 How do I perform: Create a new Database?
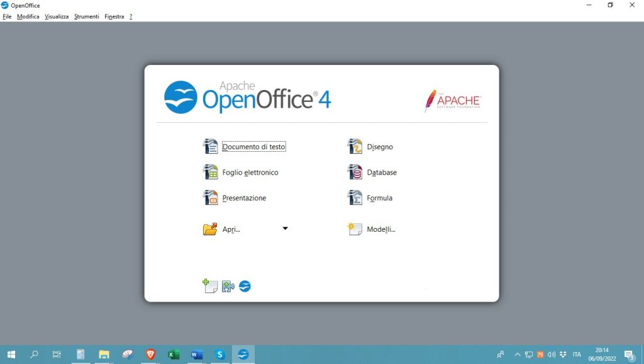point(382,172)
